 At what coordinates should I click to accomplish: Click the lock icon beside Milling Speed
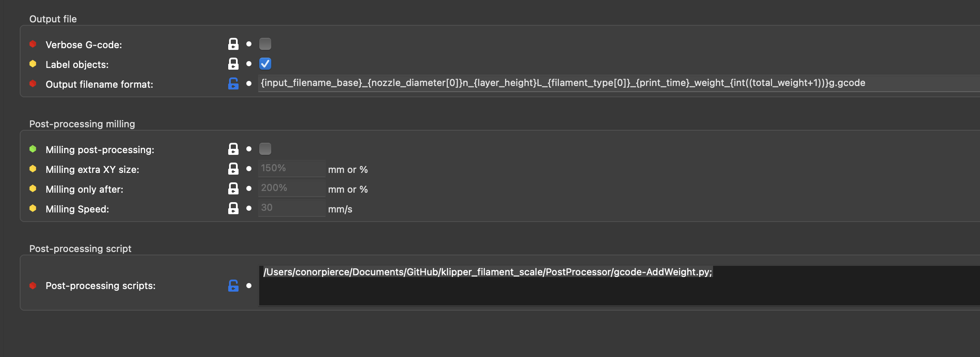(x=233, y=208)
